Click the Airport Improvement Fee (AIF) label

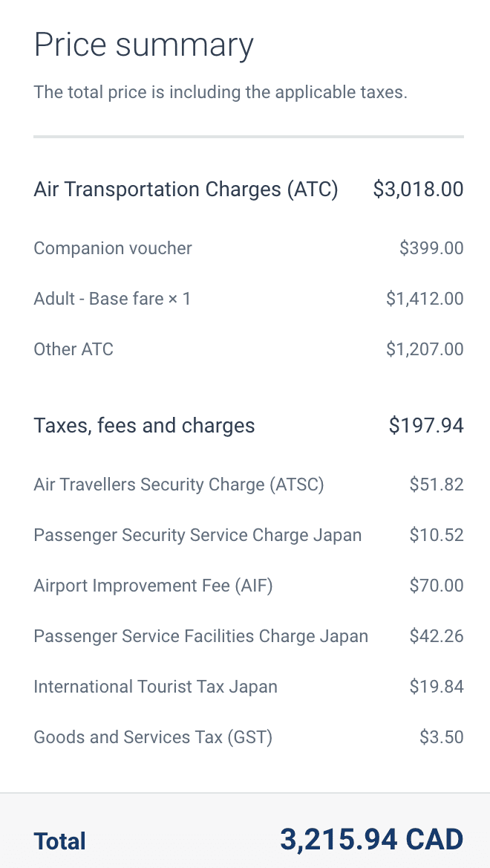pyautogui.click(x=153, y=586)
